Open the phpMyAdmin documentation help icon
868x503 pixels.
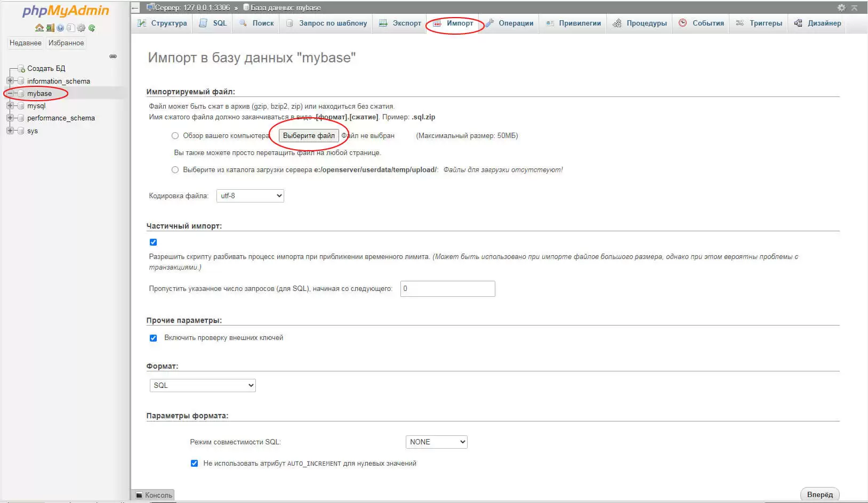(60, 28)
